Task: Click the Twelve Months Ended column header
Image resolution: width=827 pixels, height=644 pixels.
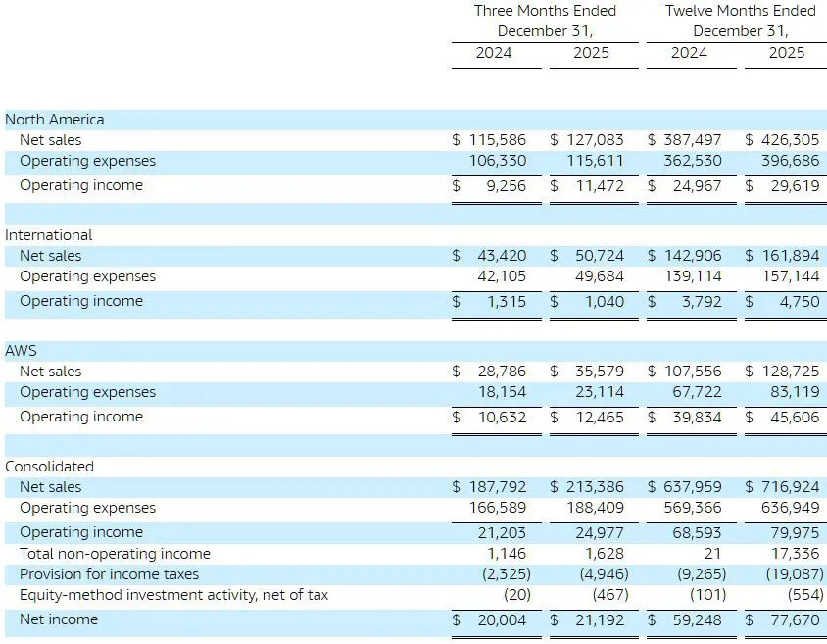Action: pyautogui.click(x=740, y=11)
